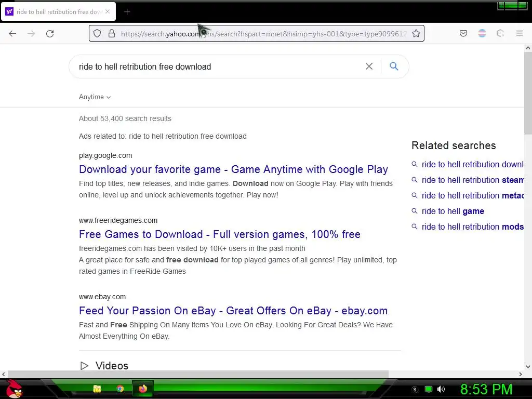
Task: Select related search ride to hell game
Action: (x=453, y=211)
